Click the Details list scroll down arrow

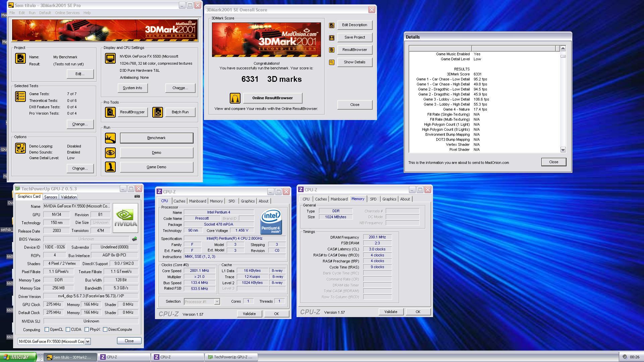563,150
